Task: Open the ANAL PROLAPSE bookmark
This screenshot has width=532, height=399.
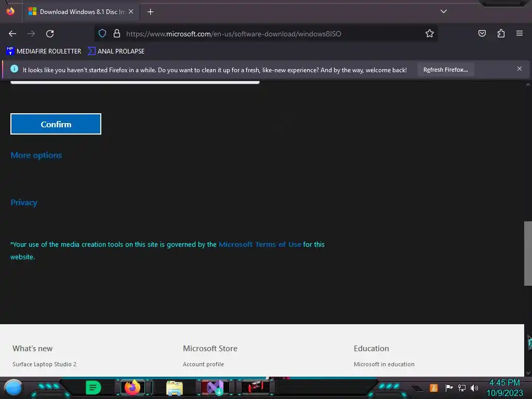Action: point(116,51)
